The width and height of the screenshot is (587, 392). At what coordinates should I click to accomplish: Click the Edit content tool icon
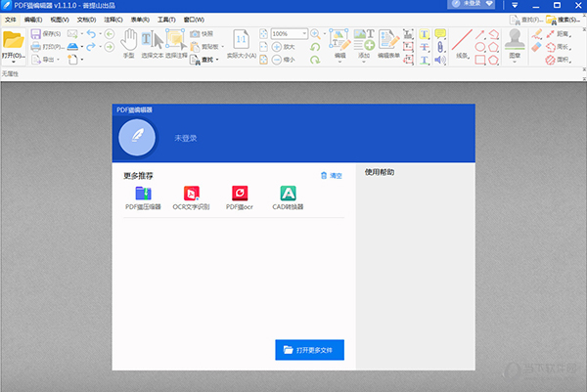point(339,39)
